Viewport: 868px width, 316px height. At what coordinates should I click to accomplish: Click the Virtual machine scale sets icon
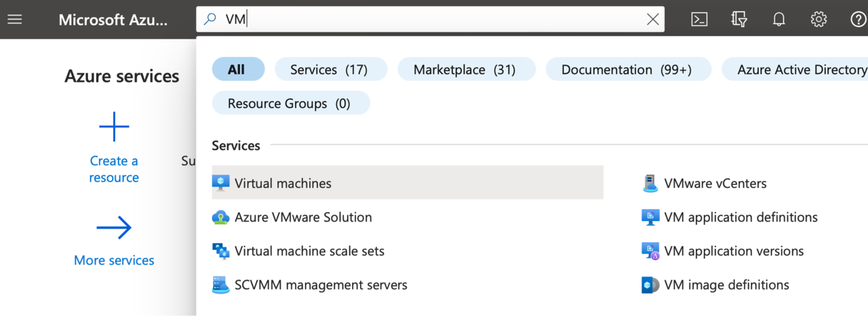click(x=221, y=251)
